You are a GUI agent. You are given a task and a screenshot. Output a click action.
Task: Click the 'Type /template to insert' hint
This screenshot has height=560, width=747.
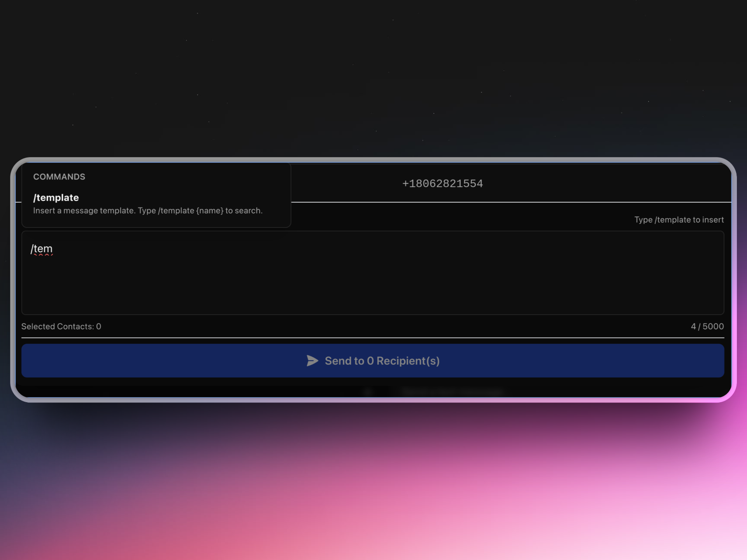click(x=679, y=220)
